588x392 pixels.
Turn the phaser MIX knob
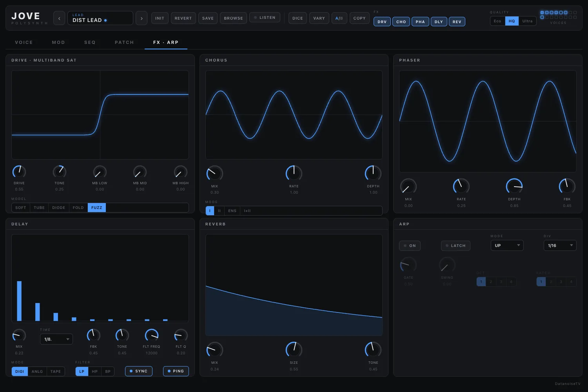(x=408, y=186)
